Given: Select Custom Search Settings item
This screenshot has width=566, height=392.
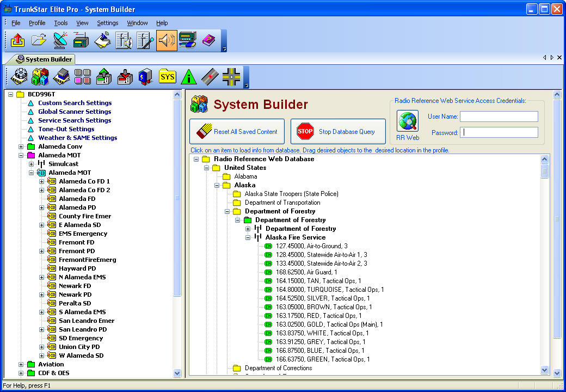Looking at the screenshot, I should point(75,103).
